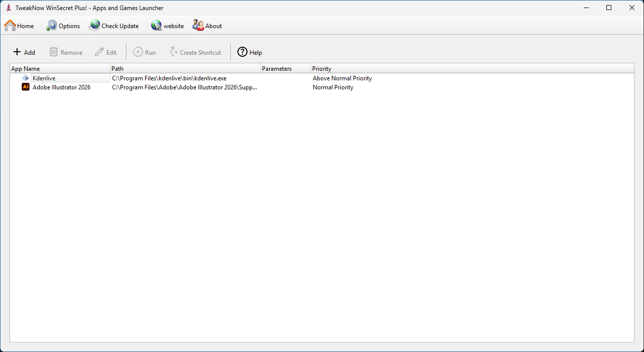Click the Check Update globe icon
Screen dimensions: 644x352
[94, 26]
